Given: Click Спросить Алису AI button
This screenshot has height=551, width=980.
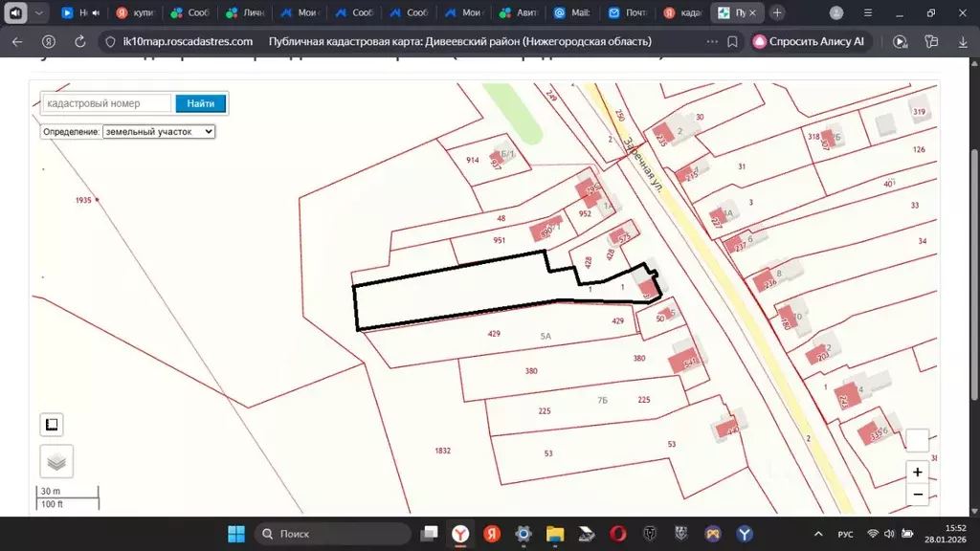Looking at the screenshot, I should coord(809,42).
